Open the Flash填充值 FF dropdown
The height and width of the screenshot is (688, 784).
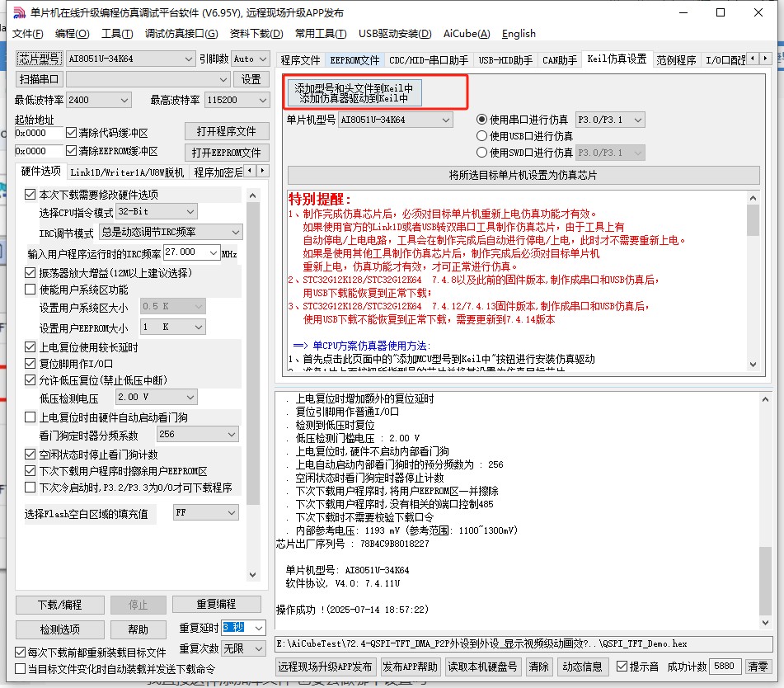click(206, 512)
